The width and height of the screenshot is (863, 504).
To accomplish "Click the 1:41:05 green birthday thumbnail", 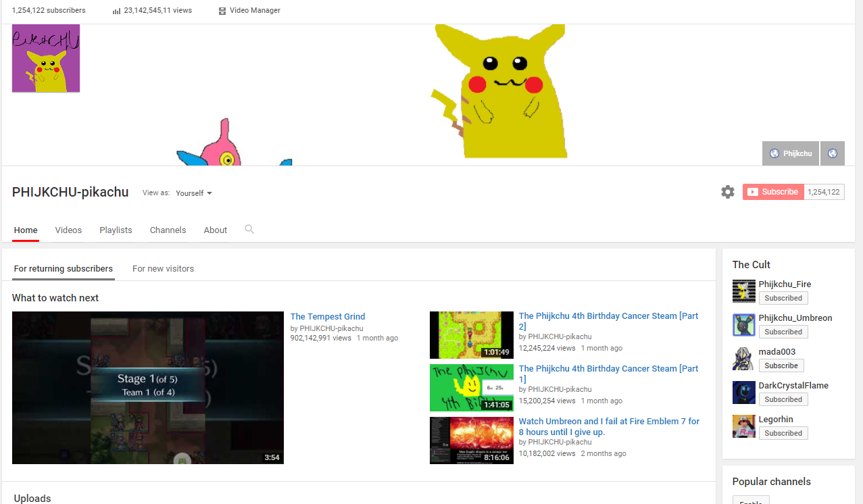I will point(472,388).
